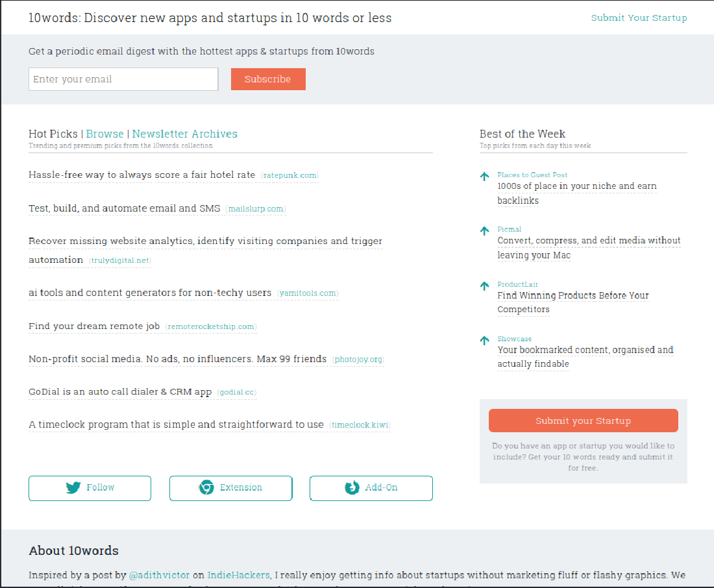Switch to the Browse tab
Viewport: 714px width, 588px height.
105,134
